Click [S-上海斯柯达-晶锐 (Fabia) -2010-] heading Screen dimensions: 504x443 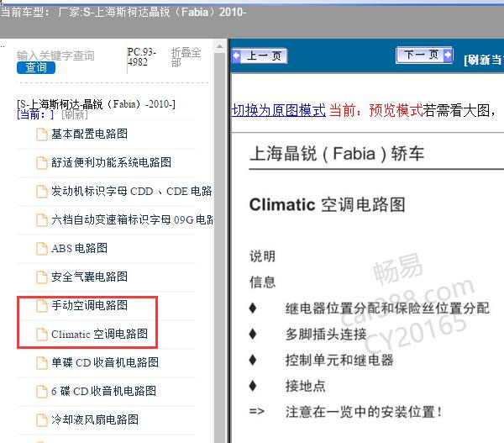pos(96,104)
